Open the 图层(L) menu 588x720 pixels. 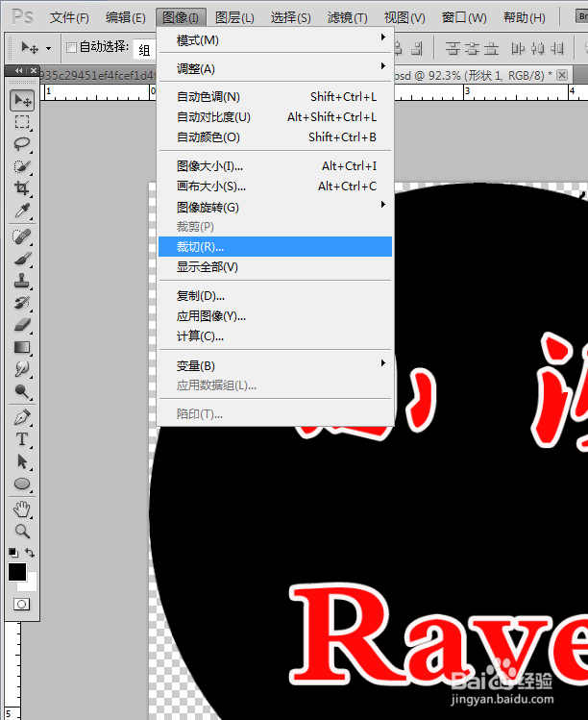234,17
